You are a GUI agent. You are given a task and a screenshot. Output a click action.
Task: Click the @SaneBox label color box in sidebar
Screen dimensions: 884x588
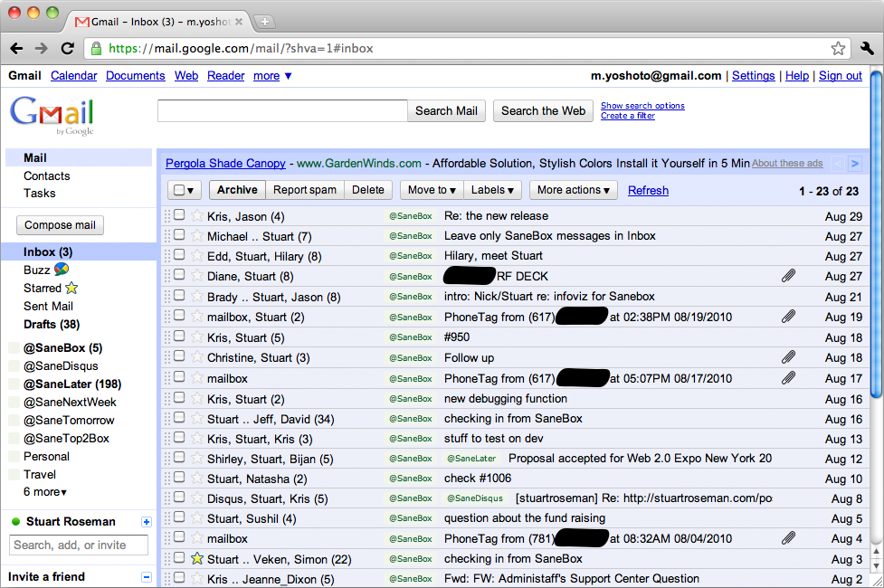click(x=14, y=348)
